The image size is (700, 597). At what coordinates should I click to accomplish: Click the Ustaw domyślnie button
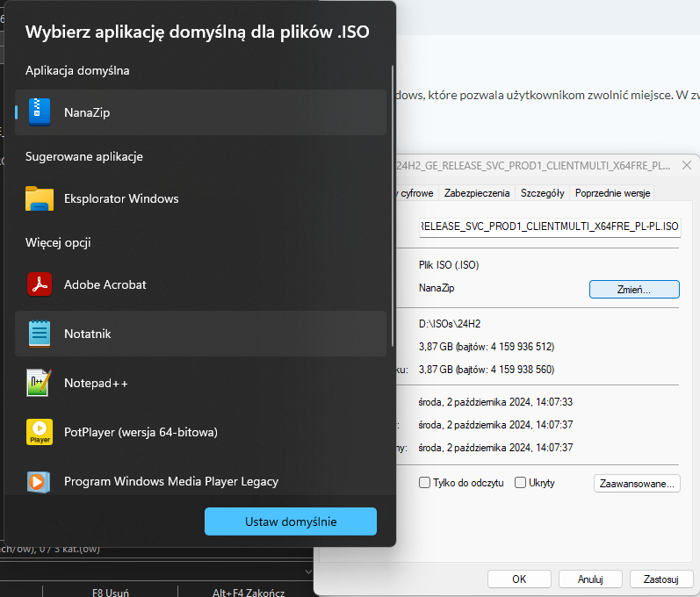click(290, 521)
